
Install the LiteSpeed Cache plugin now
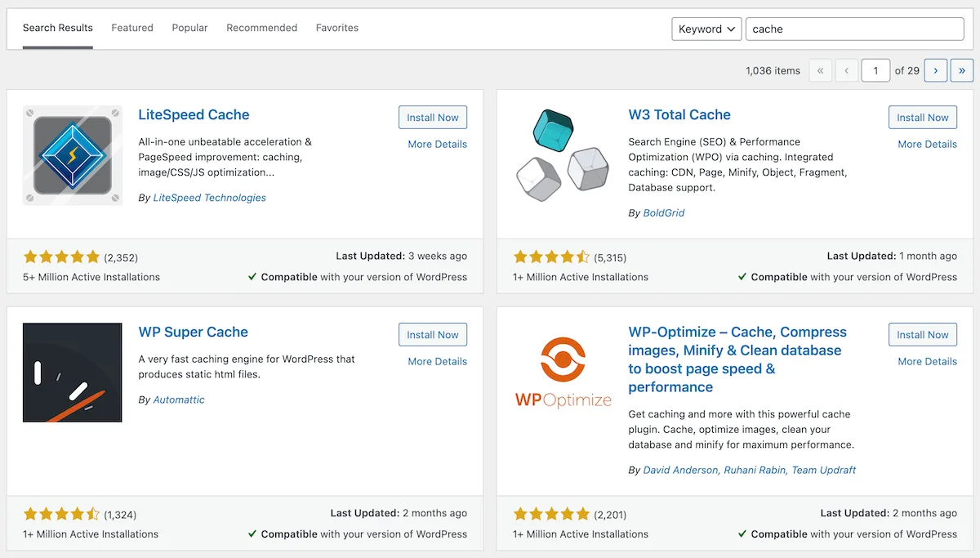coord(433,117)
